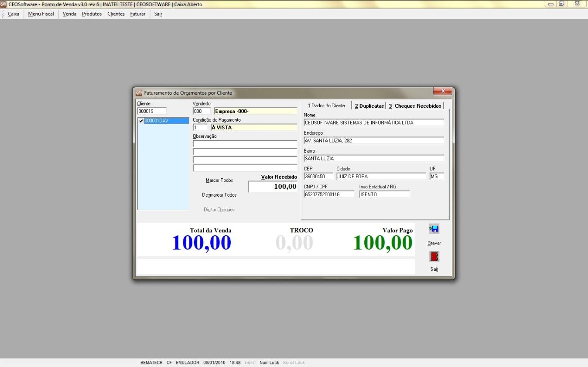
Task: Click the Cliente code field 000019
Action: (152, 111)
